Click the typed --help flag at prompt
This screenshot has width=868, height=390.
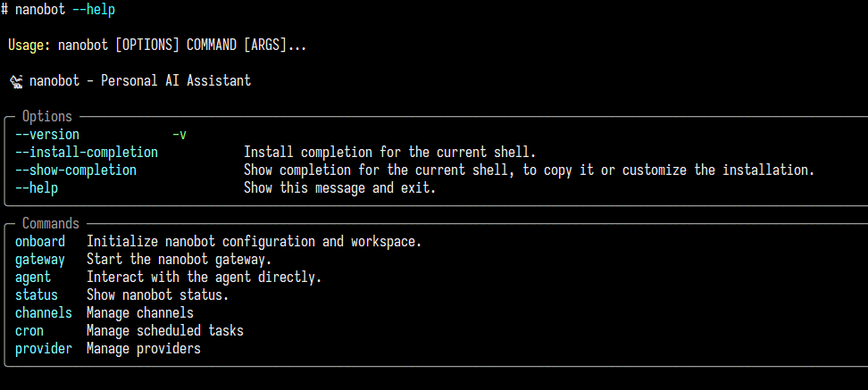click(94, 10)
